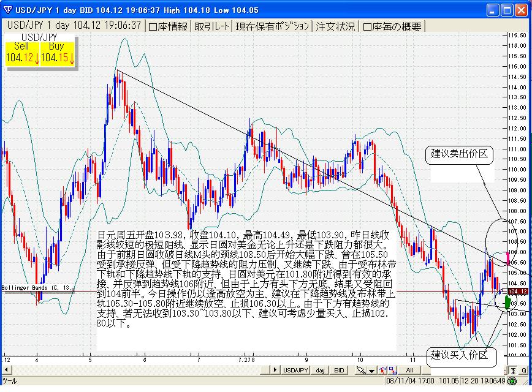Click the red-blue trendline arrow icon
Viewport: 532px width, 392px height.
click(382, 371)
